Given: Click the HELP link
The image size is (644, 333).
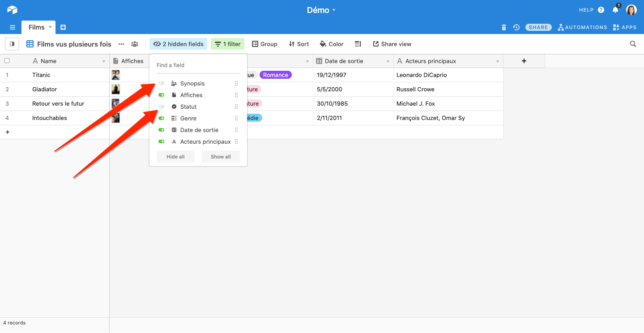Looking at the screenshot, I should [586, 10].
